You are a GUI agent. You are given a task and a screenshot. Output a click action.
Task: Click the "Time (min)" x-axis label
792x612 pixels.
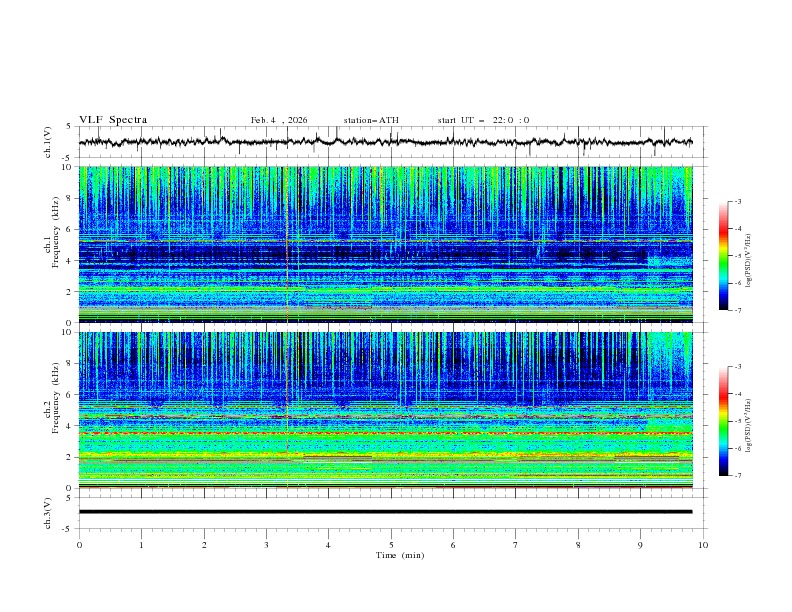coord(400,555)
